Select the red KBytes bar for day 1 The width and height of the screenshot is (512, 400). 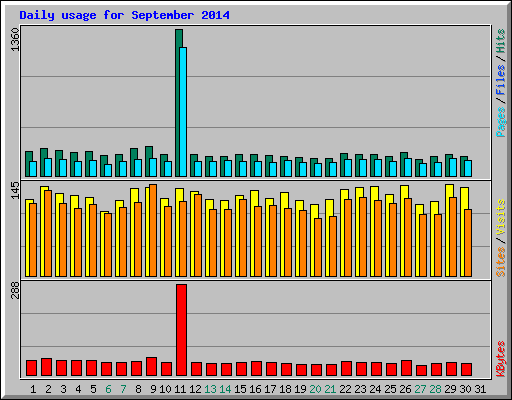31,368
